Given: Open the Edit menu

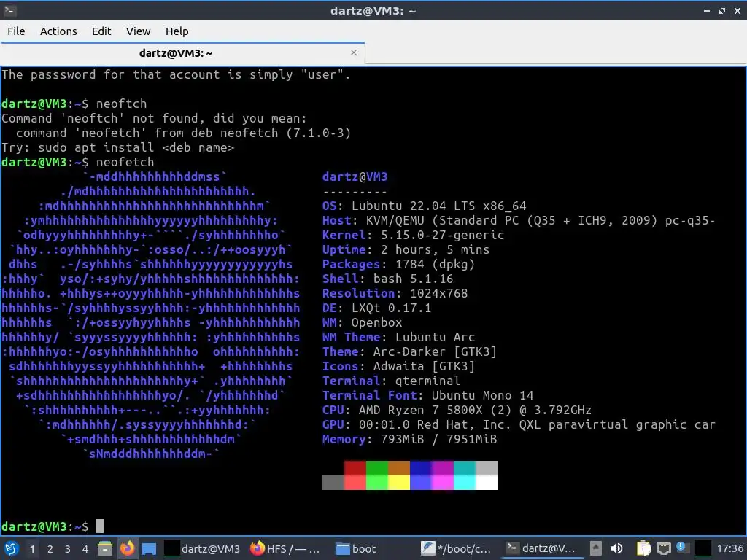Looking at the screenshot, I should pos(101,31).
